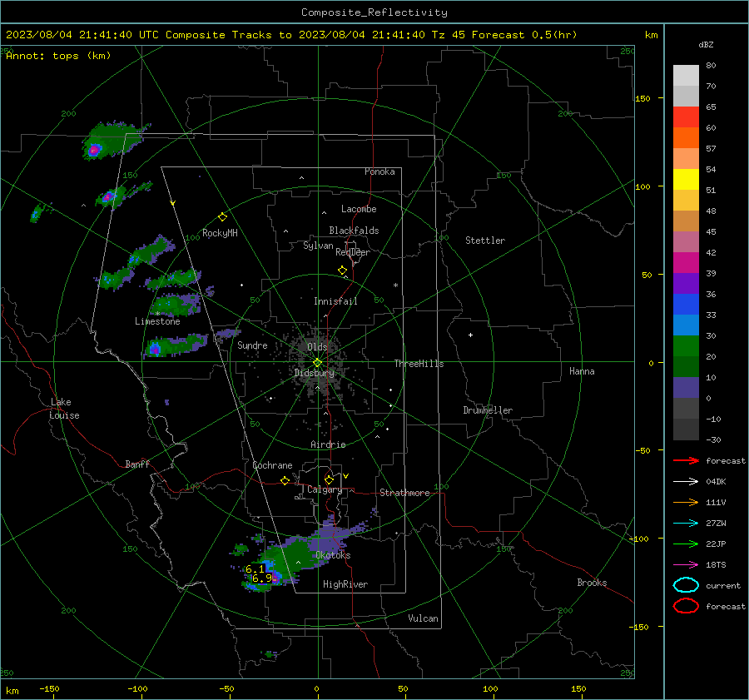Click the red forecast arrow in the legend
The width and height of the screenshot is (749, 700).
(x=686, y=460)
